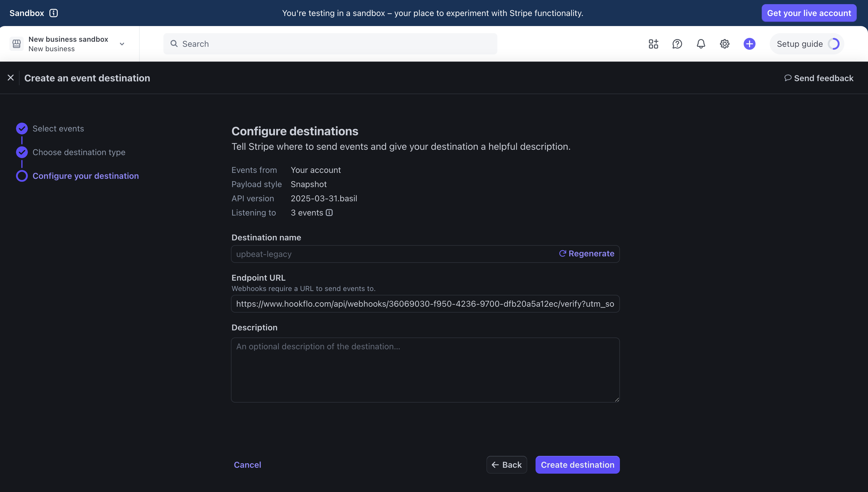Click Regenerate destination name
868x492 pixels.
click(586, 253)
